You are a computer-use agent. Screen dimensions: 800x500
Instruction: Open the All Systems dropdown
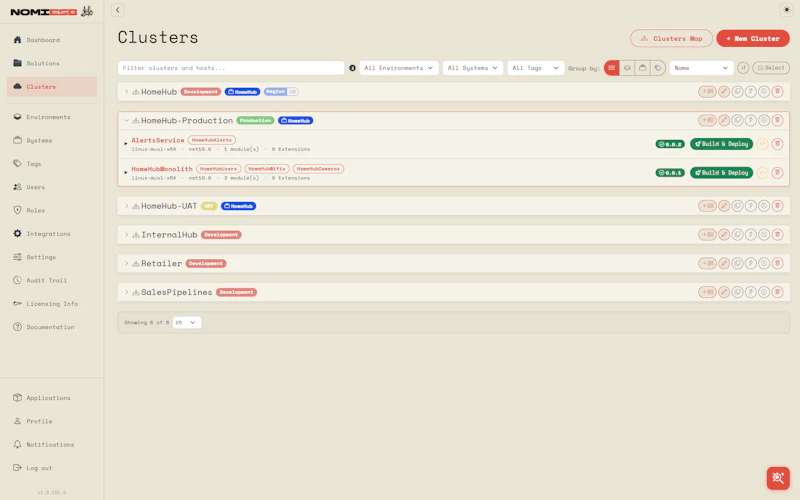point(472,68)
